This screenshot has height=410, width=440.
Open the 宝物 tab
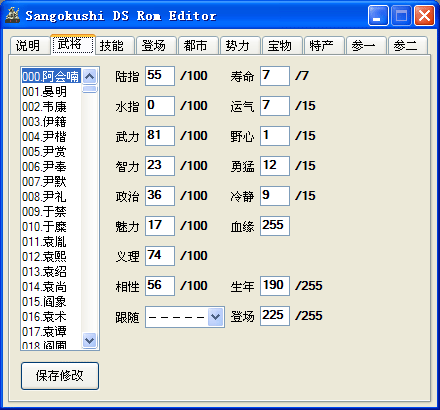[x=282, y=46]
